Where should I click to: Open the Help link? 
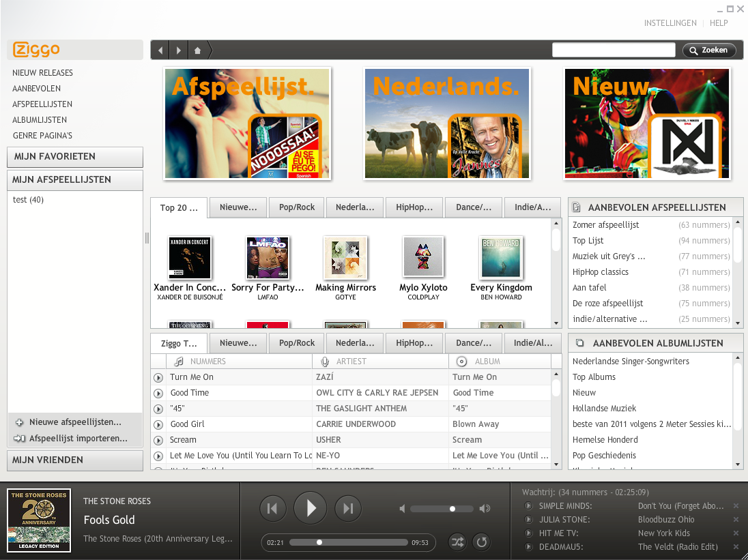[719, 23]
